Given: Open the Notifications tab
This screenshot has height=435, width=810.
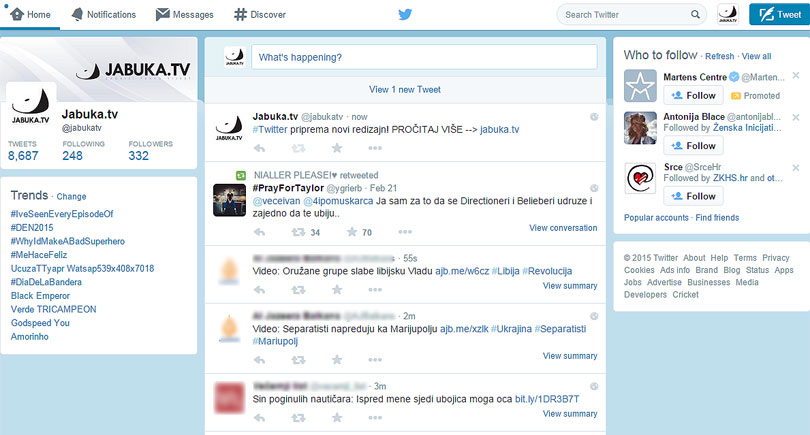Looking at the screenshot, I should (x=104, y=15).
